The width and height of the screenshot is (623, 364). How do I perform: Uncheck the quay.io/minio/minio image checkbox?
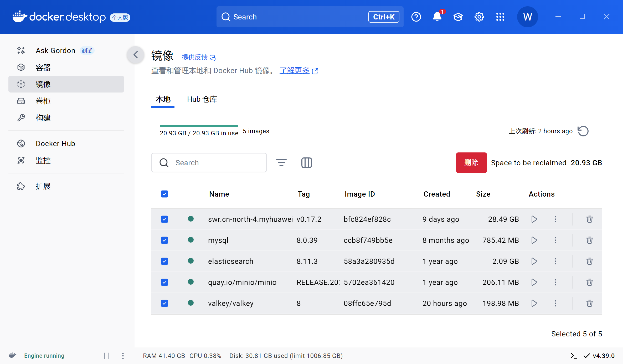tap(164, 282)
